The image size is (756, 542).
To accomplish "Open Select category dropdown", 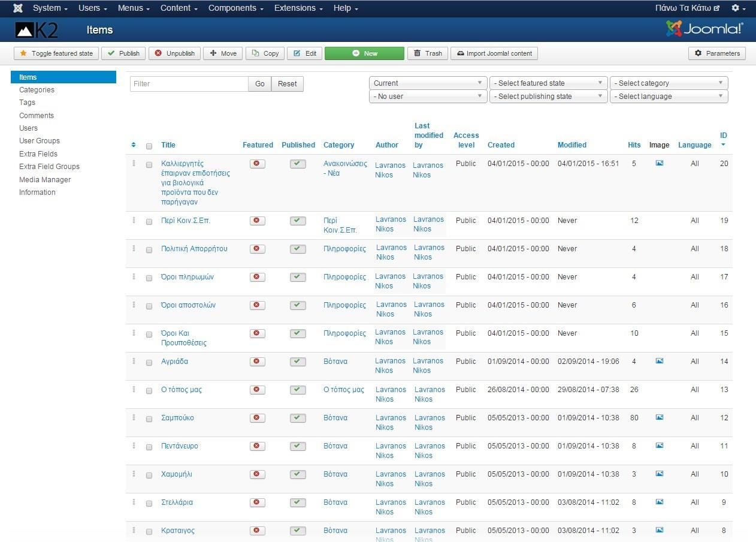I will (x=669, y=83).
